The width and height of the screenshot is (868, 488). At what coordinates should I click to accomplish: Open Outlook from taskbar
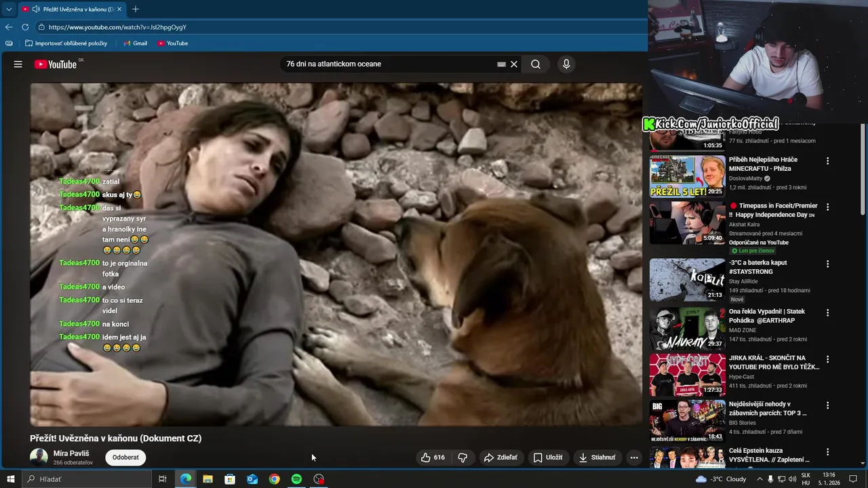[252, 479]
